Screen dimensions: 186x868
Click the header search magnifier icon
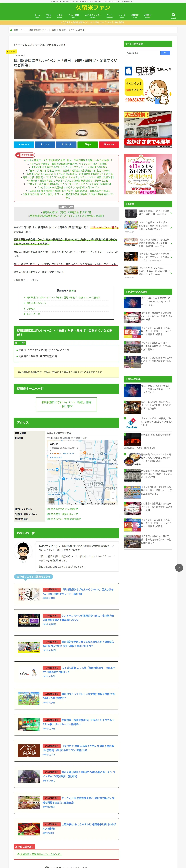(x=174, y=15)
